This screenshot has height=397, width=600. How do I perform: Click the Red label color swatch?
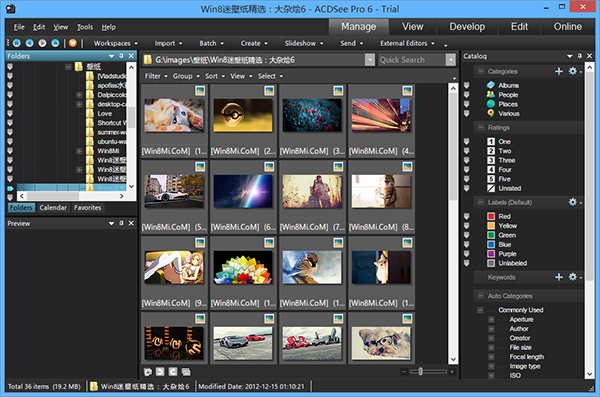[x=491, y=216]
